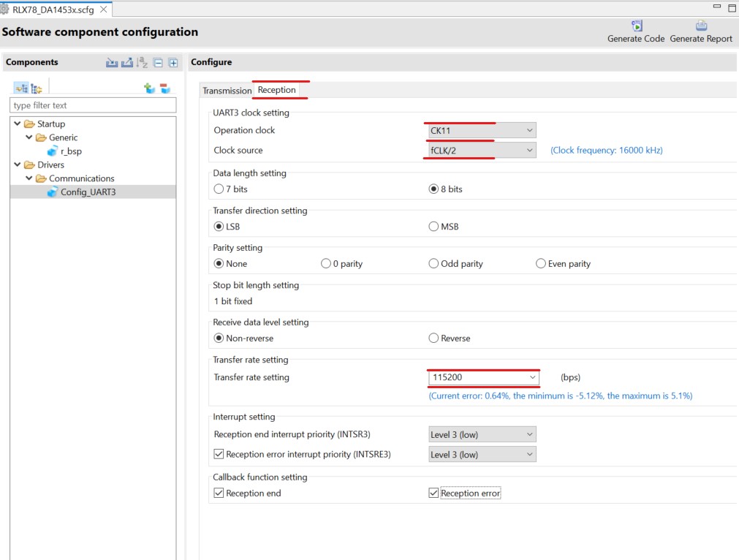This screenshot has height=560, width=739.
Task: Select Config_UART3 in component tree
Action: [x=88, y=192]
